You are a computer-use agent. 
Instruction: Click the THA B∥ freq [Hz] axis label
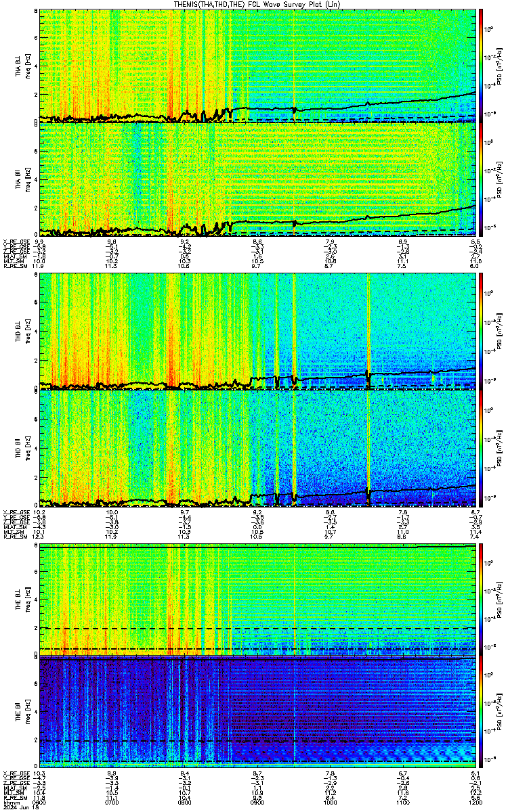[x=28, y=179]
